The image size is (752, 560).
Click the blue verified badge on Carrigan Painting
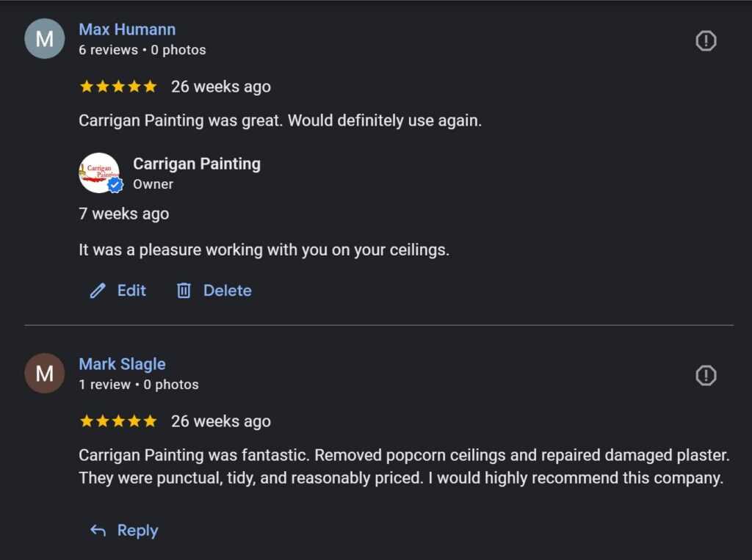(115, 184)
